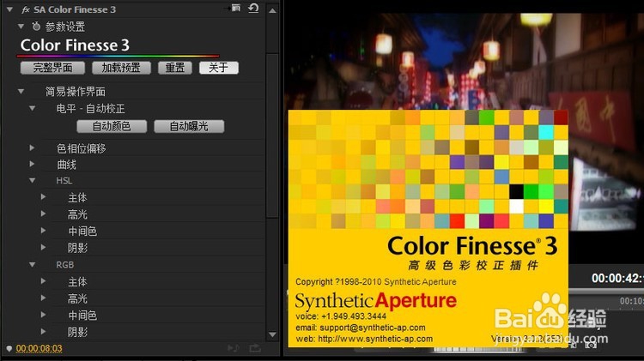Expand 中间色 under HSL

click(43, 231)
